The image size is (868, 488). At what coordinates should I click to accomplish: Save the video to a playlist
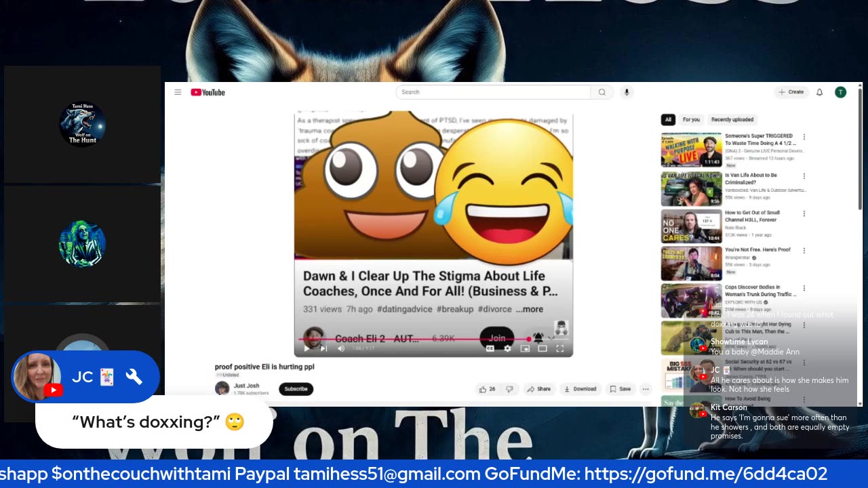pyautogui.click(x=620, y=389)
